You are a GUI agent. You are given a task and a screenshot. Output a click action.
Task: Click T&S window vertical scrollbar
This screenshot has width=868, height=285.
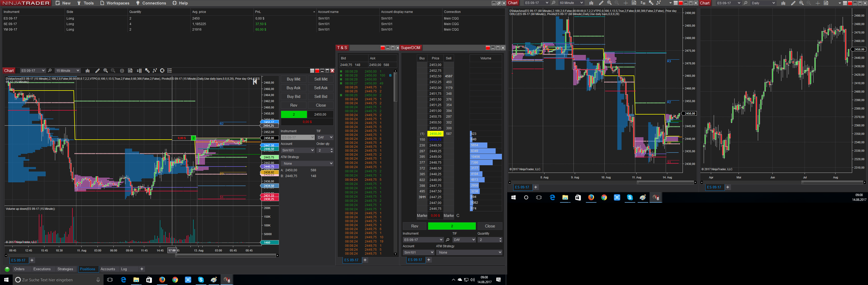395,87
